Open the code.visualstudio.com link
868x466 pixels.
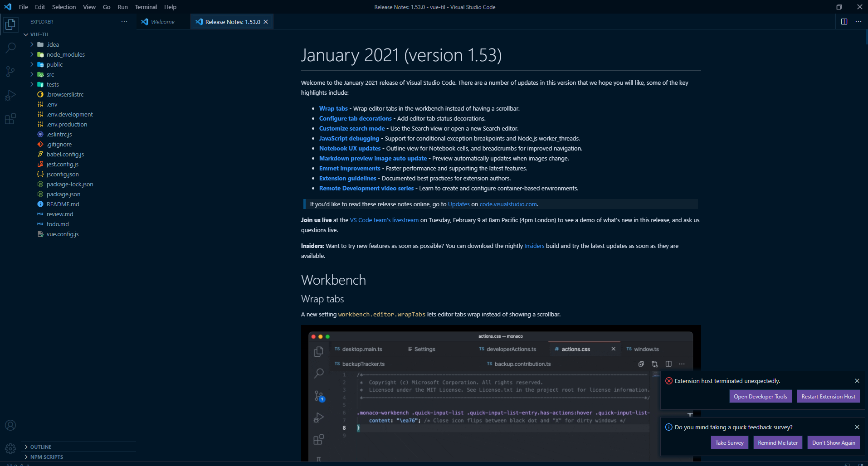(x=508, y=204)
